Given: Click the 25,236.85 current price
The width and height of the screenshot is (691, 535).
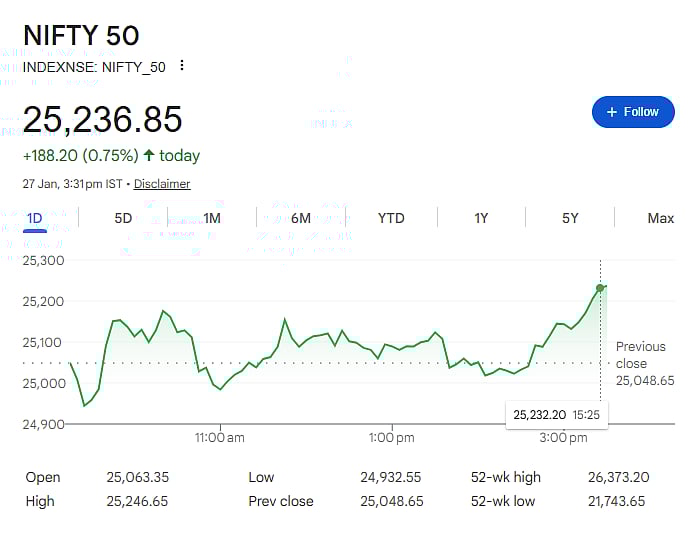Looking at the screenshot, I should (103, 120).
